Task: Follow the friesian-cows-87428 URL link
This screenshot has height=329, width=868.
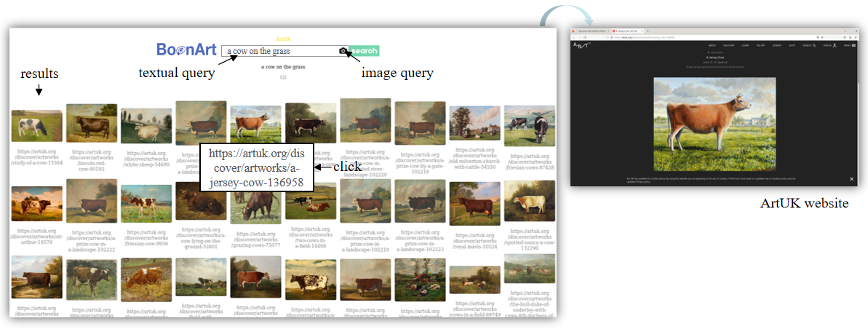Action: pos(530,161)
